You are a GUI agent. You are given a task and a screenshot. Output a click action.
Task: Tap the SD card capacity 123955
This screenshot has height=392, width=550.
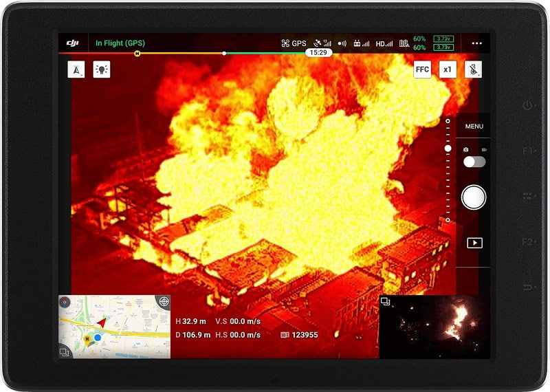point(299,335)
